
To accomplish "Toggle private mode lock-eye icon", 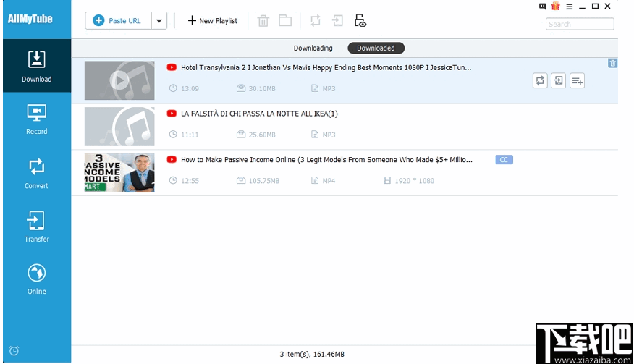I will [360, 20].
